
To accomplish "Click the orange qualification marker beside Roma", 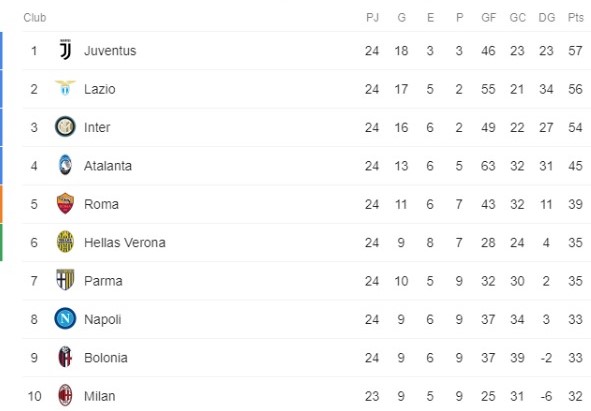I will point(1,204).
